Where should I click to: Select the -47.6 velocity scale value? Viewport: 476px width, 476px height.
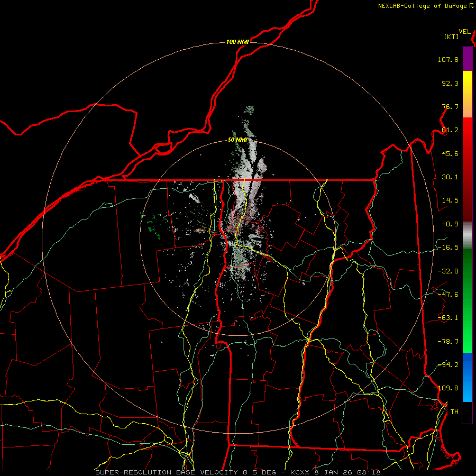448,295
